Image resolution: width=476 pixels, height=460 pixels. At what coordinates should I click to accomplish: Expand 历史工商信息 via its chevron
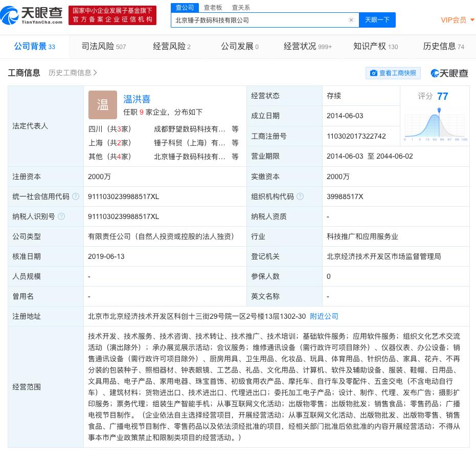96,73
